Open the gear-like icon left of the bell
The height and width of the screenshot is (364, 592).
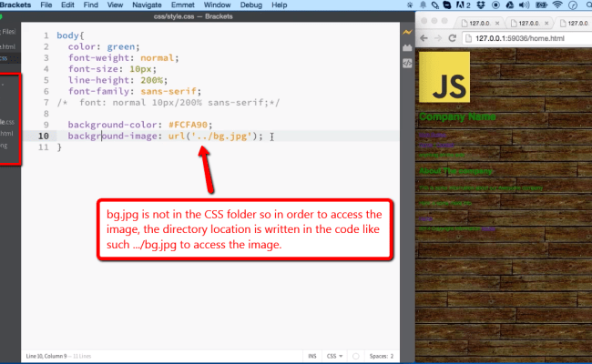click(410, 5)
